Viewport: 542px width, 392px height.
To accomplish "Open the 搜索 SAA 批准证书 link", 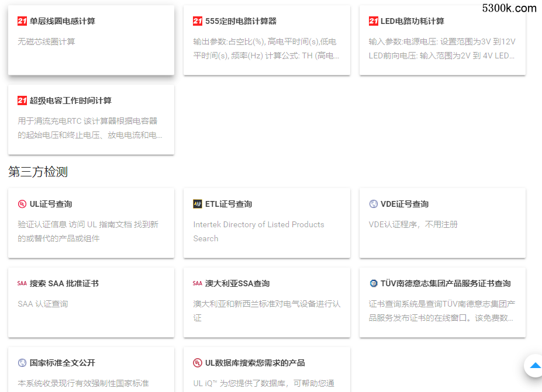I will pos(64,283).
